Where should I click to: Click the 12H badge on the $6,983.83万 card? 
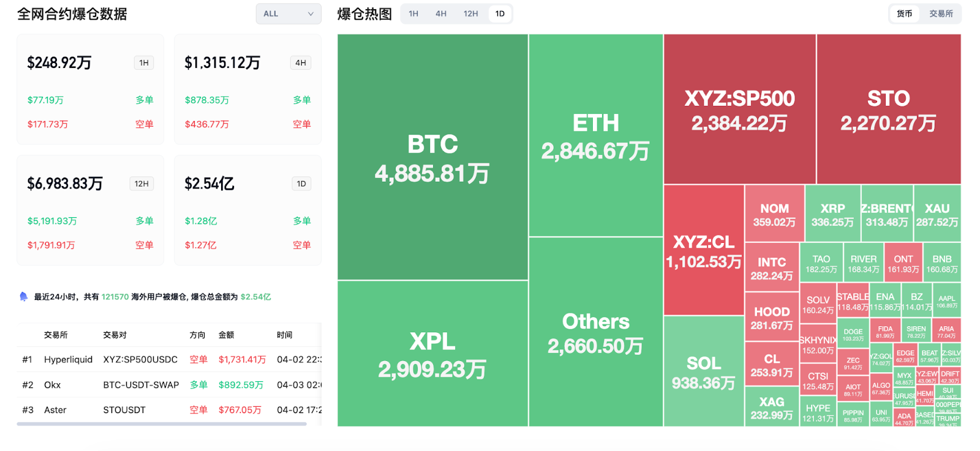(141, 184)
